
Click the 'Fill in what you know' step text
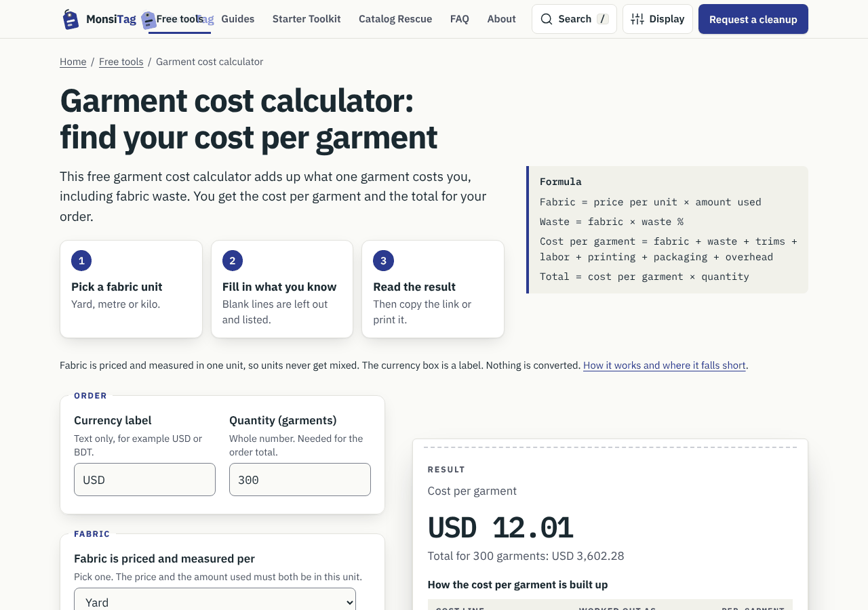tap(279, 287)
